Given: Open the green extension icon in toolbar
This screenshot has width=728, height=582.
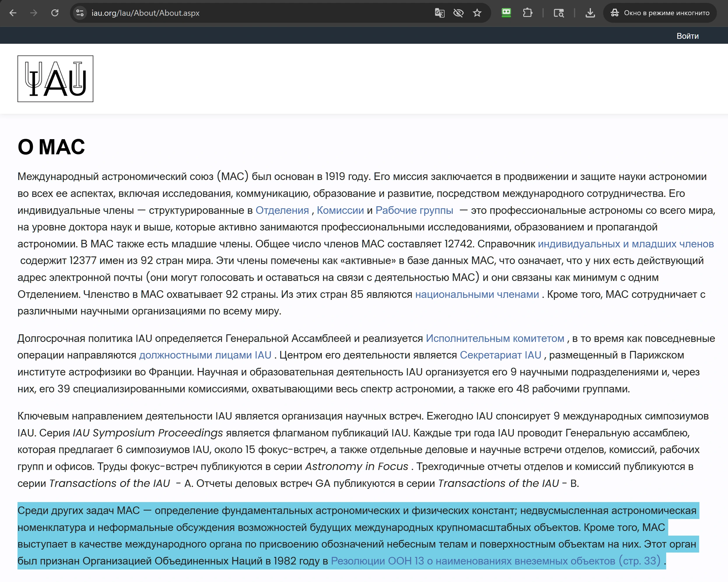Looking at the screenshot, I should tap(506, 13).
